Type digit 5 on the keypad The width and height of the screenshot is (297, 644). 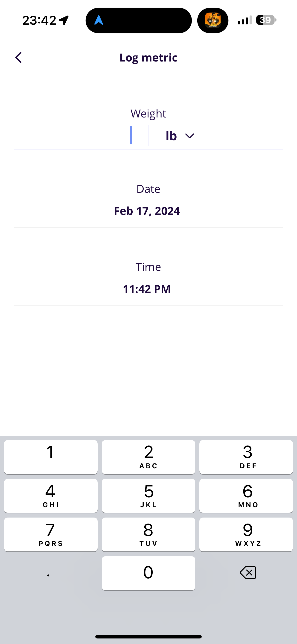148,495
